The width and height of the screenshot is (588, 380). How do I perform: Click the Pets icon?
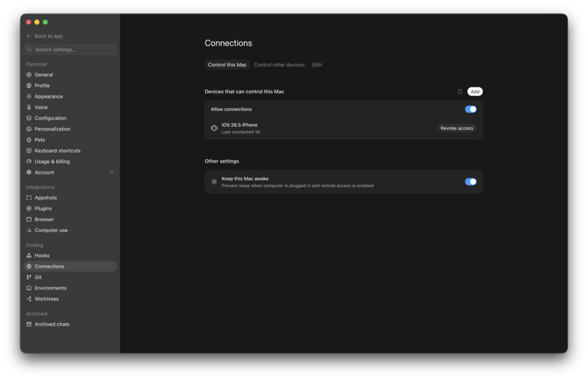pyautogui.click(x=29, y=140)
